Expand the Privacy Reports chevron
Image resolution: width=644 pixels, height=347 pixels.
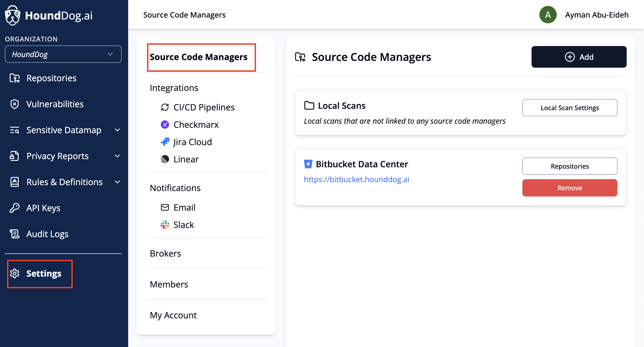coord(117,156)
